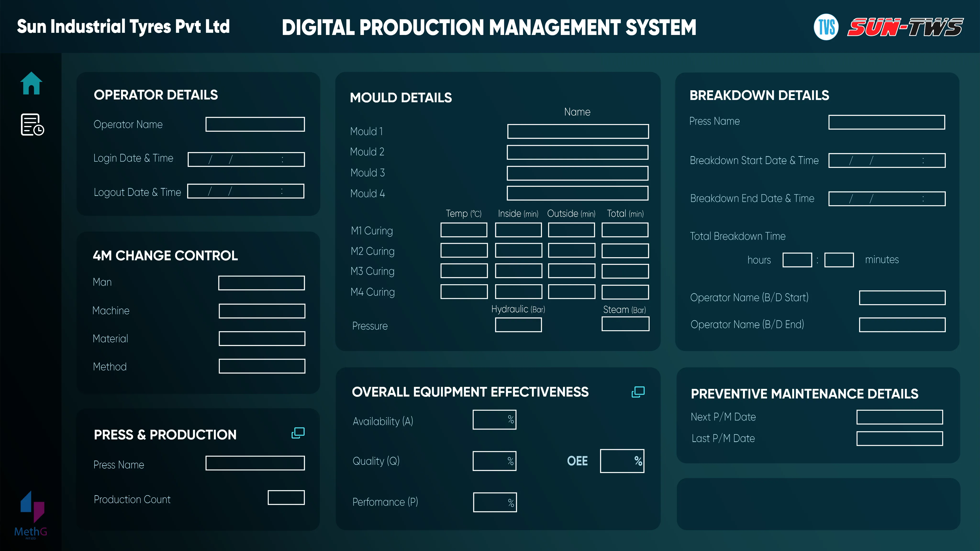Click the Total Breakdown Time label
Image resolution: width=980 pixels, height=551 pixels.
(x=738, y=236)
